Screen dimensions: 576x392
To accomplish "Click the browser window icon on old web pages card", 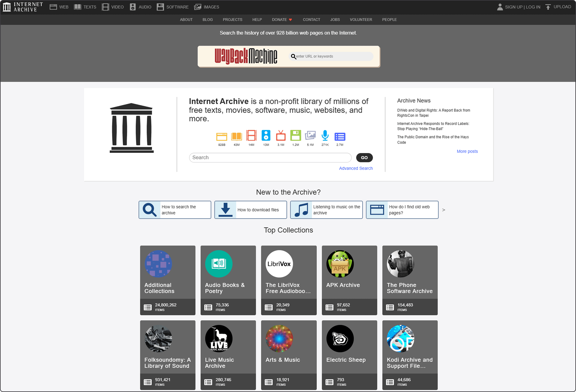I will tap(377, 210).
